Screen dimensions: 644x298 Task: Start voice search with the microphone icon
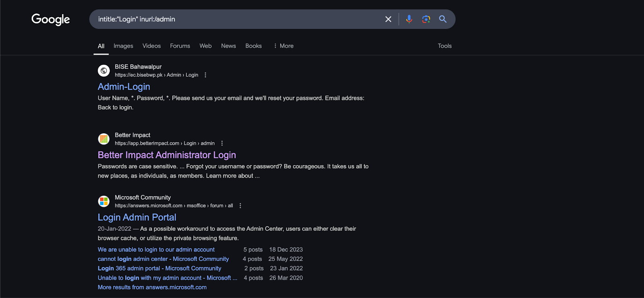tap(409, 19)
